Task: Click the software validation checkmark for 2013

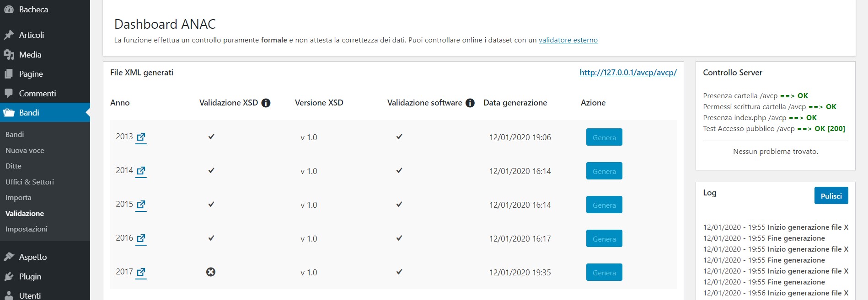Action: click(399, 137)
